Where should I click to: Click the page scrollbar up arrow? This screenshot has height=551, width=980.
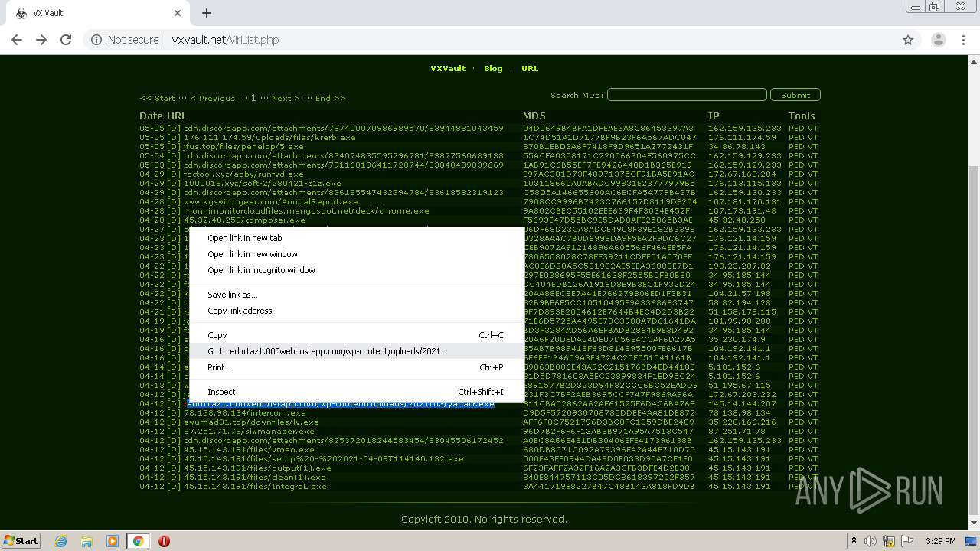point(974,60)
